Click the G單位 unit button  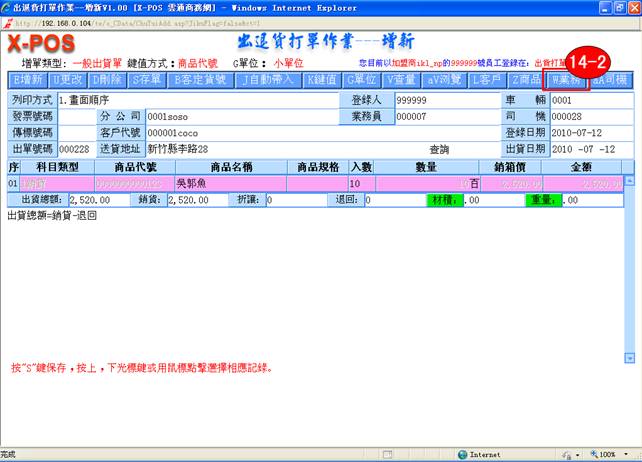click(x=362, y=79)
